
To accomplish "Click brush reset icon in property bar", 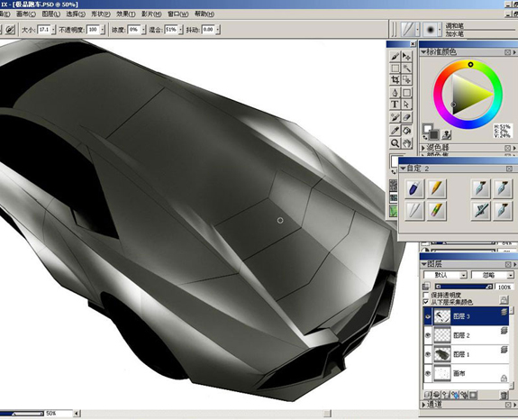I will click(x=10, y=30).
